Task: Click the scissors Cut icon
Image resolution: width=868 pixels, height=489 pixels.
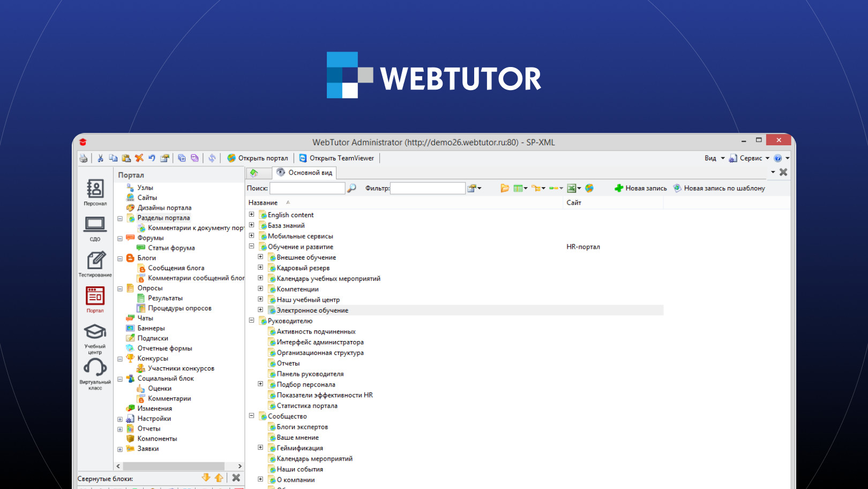Action: [x=100, y=158]
